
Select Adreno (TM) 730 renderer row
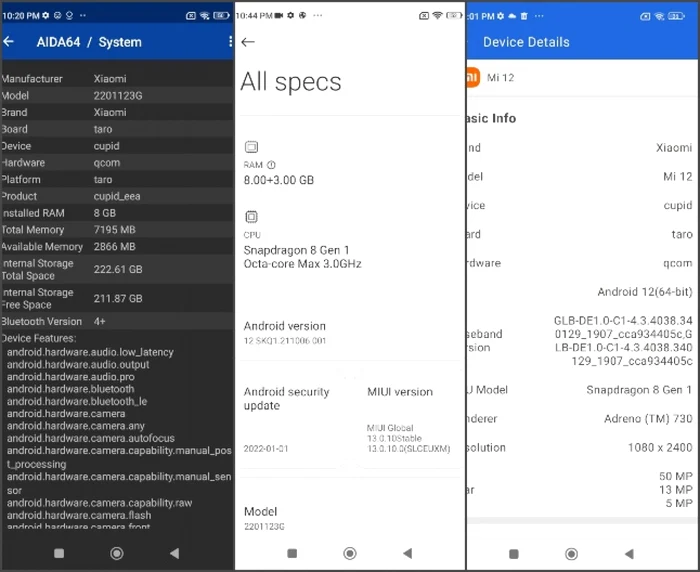tap(583, 419)
